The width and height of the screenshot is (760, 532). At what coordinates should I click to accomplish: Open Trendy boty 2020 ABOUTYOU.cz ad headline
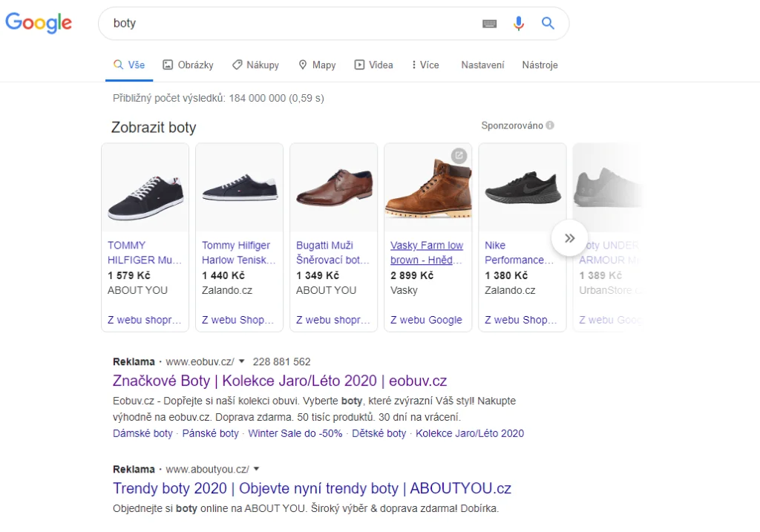(312, 488)
